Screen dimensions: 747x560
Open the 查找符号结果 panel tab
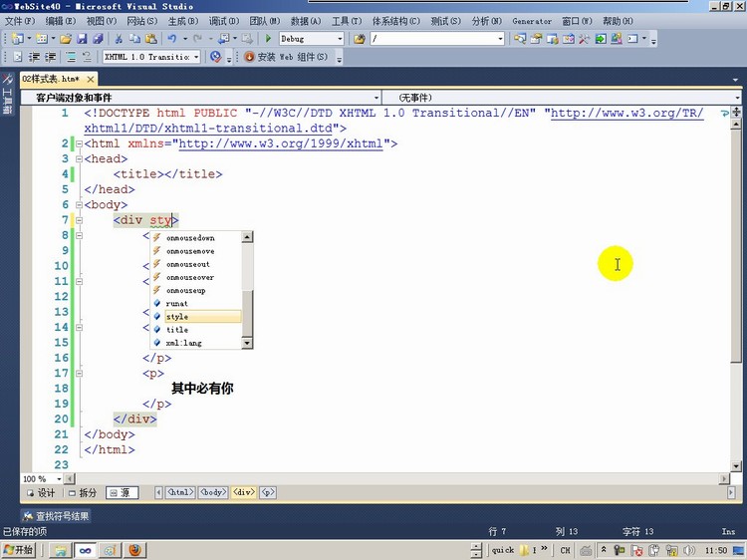[x=56, y=516]
